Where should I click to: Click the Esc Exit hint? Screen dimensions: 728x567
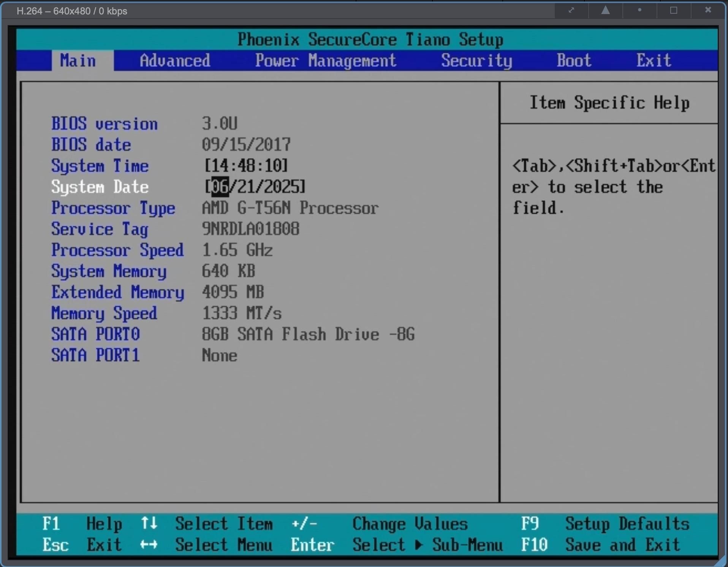coord(82,545)
